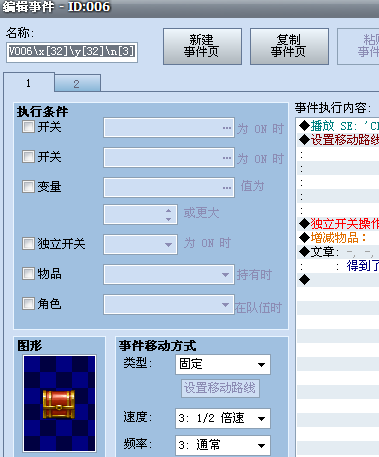Screen dimensions: 379x457
Task: Open the second switch selector ellipsis button
Action: click(x=227, y=158)
